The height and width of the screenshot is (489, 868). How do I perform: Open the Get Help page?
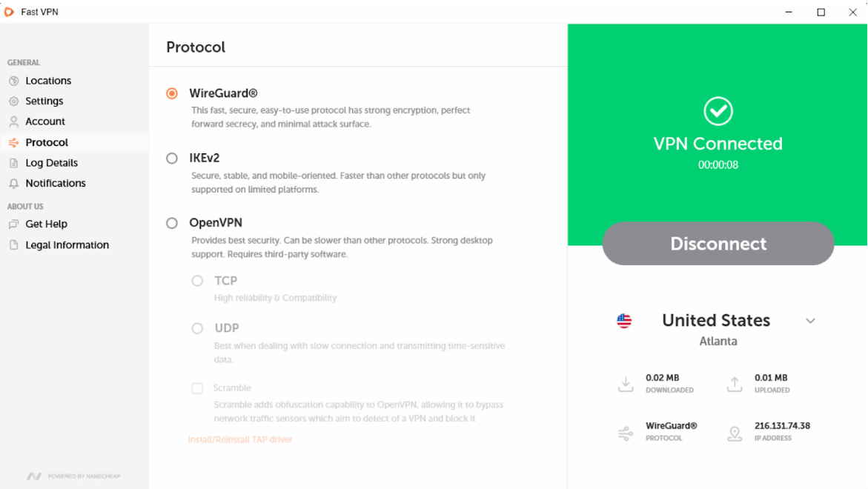45,224
